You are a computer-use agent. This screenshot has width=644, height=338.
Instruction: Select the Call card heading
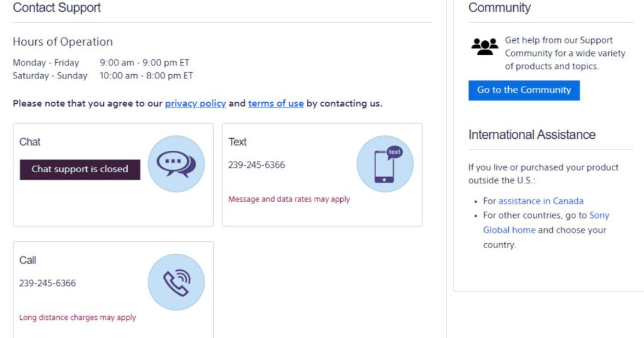(28, 260)
